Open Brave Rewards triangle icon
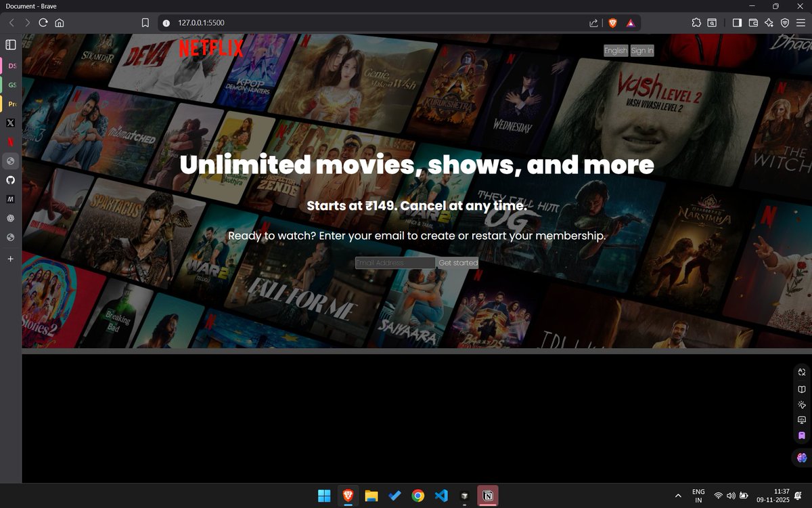Screen dimensions: 812x508 630,22
